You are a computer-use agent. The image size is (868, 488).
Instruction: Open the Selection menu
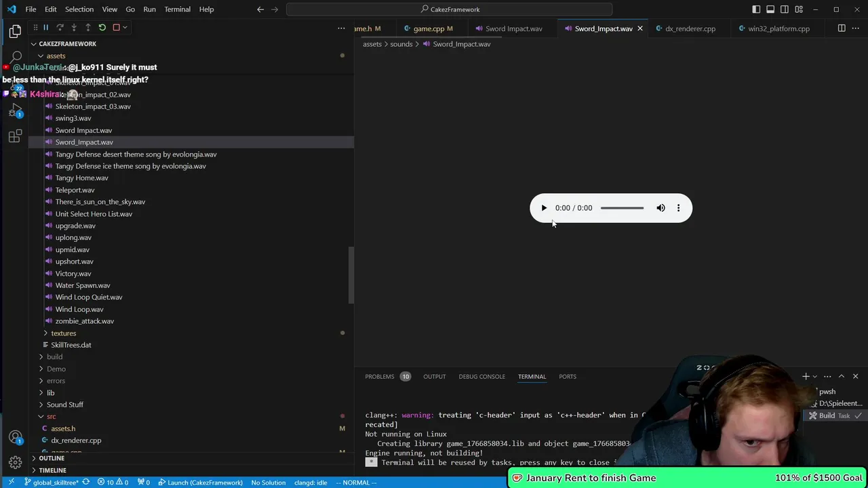(79, 9)
